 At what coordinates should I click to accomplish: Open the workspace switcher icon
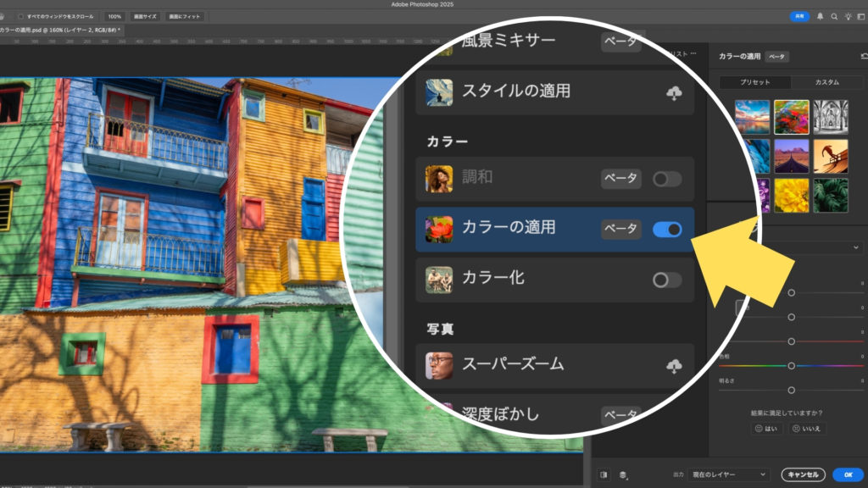[860, 16]
